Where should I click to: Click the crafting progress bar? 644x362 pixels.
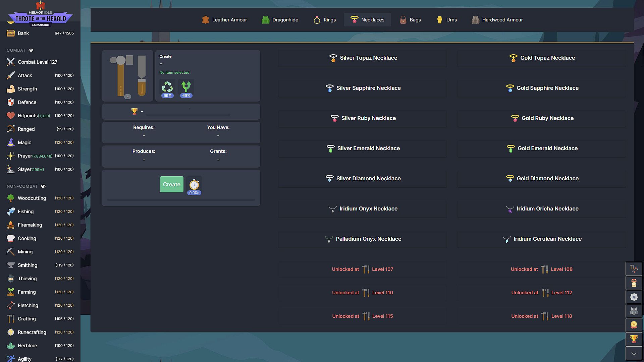tap(181, 200)
